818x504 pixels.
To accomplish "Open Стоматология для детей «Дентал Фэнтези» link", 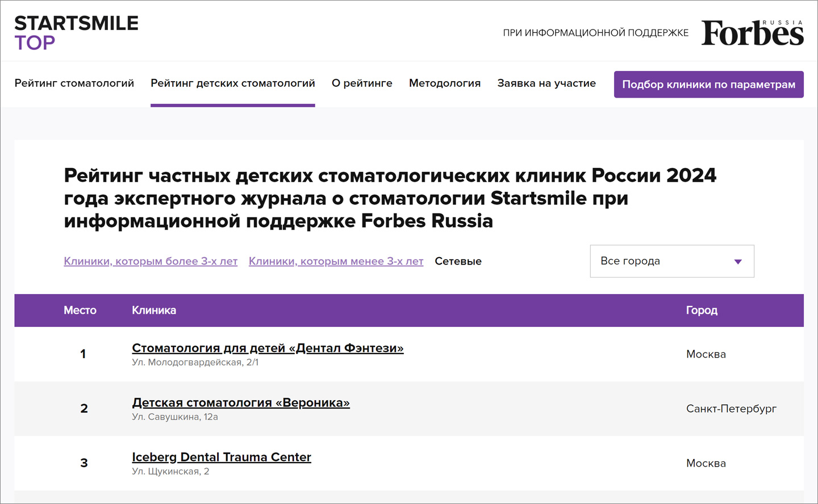I will pyautogui.click(x=268, y=348).
